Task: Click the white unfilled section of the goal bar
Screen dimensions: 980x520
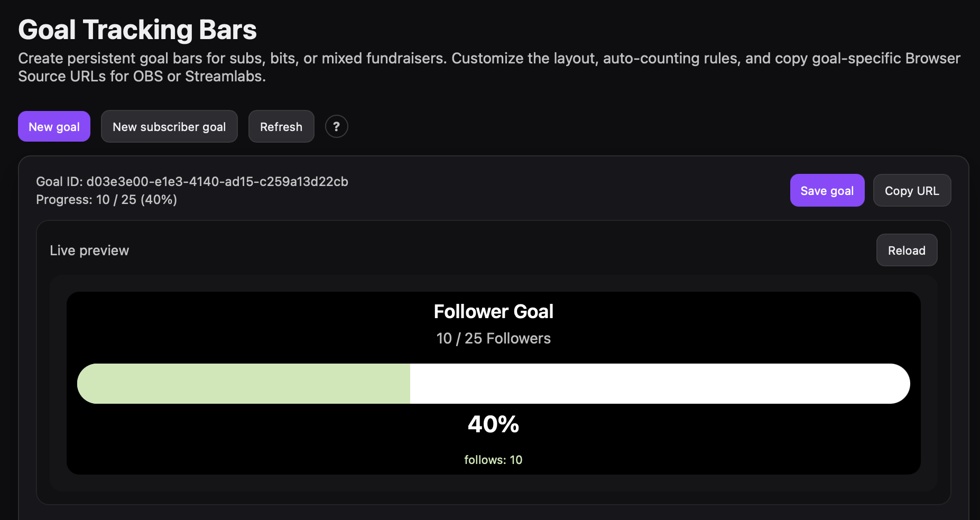Action: tap(661, 383)
